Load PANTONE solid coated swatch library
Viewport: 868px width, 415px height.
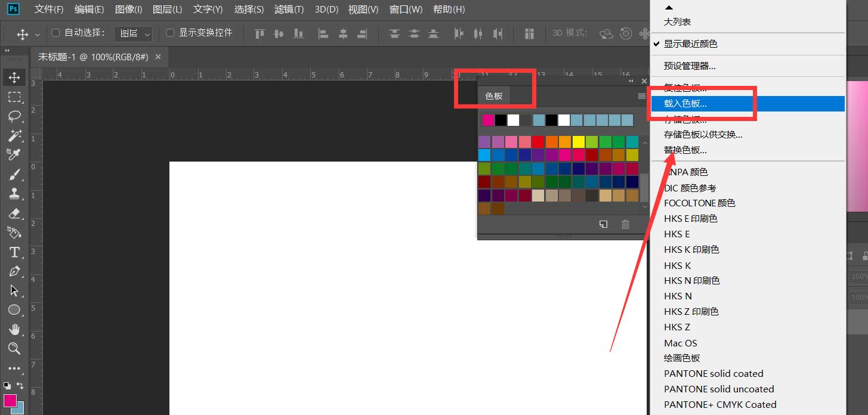747,374
